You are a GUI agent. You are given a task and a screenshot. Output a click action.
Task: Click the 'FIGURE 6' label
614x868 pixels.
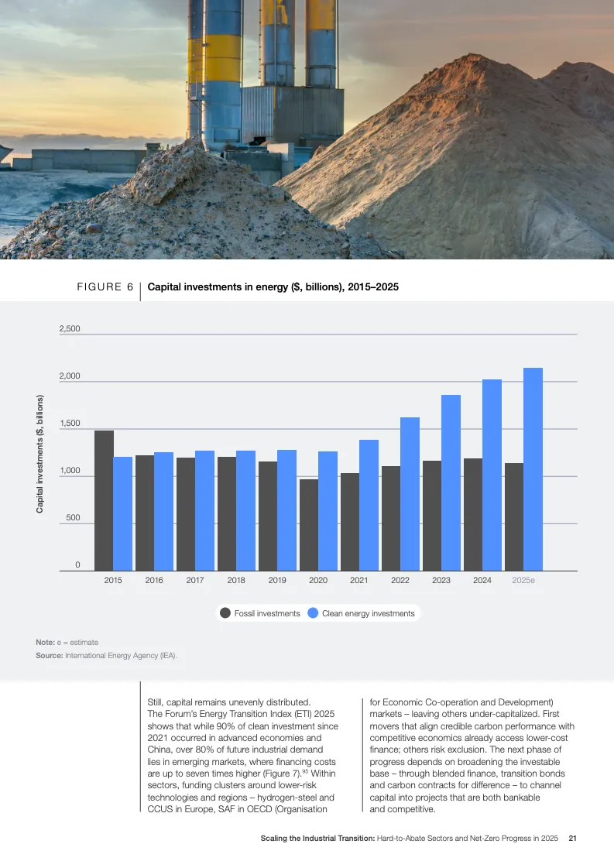pyautogui.click(x=105, y=286)
